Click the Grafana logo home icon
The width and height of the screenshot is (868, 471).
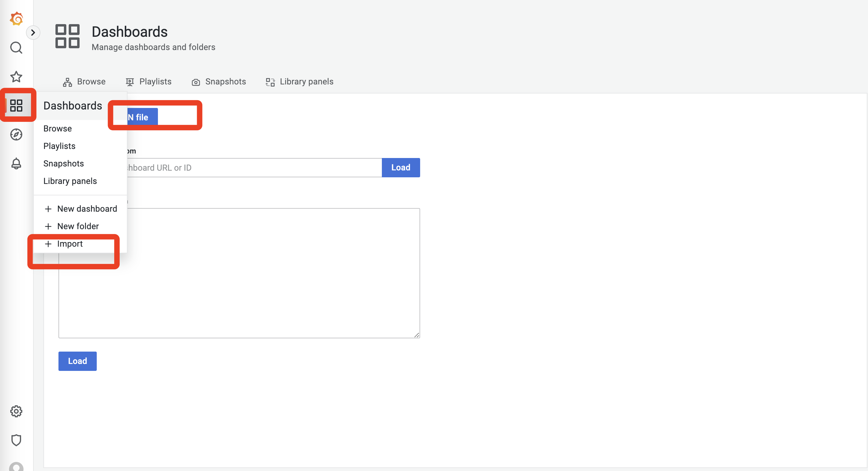(x=16, y=19)
